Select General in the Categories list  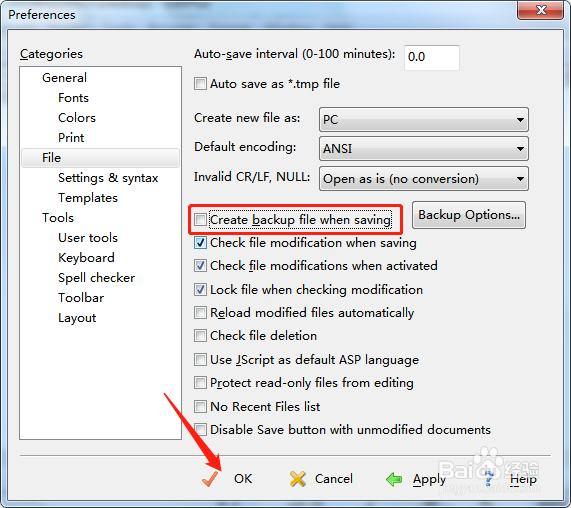(64, 78)
